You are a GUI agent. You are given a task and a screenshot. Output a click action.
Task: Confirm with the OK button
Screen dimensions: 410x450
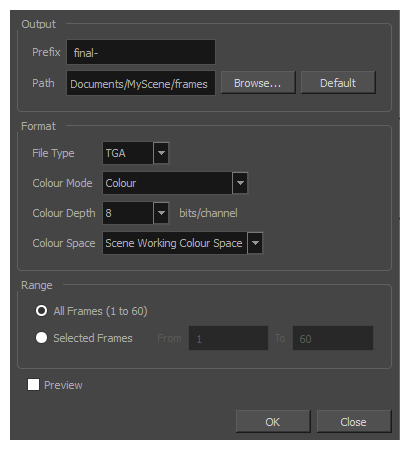pos(273,422)
